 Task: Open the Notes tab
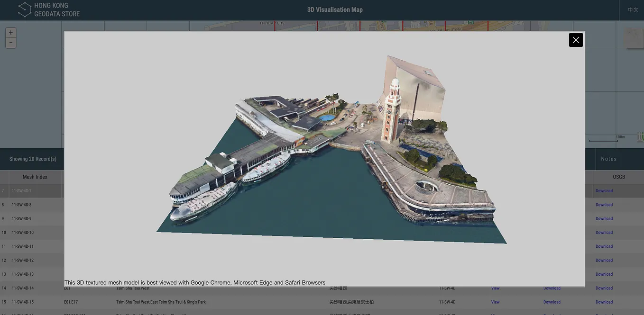(609, 159)
